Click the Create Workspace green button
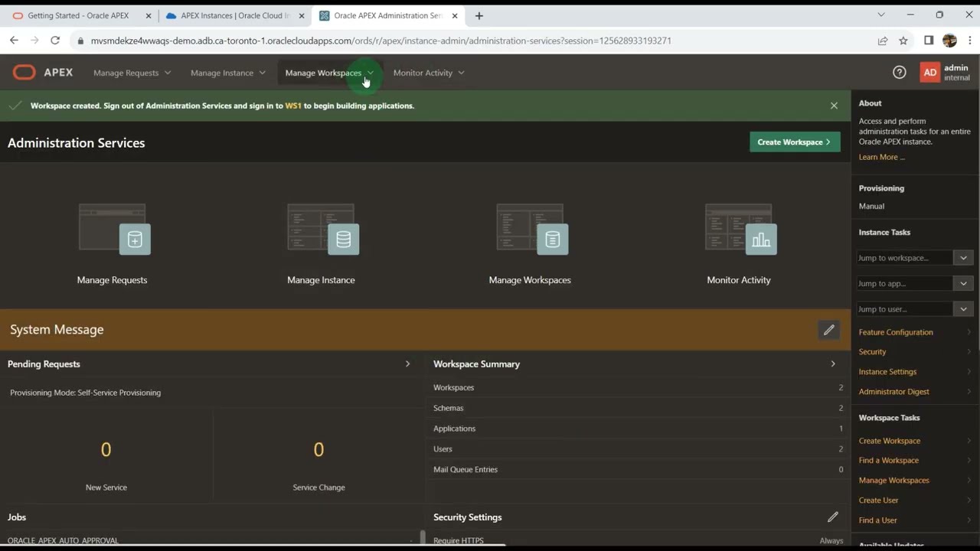This screenshot has width=980, height=551. click(794, 142)
